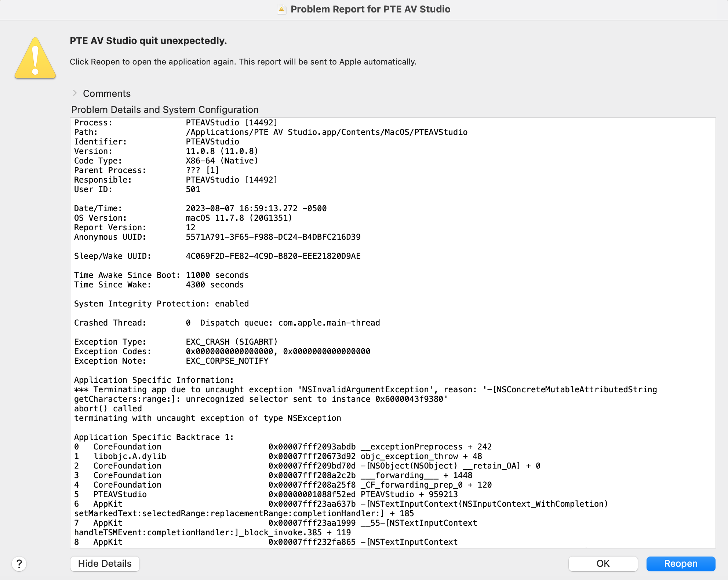Click the 'quit unexpectedly' heading text
This screenshot has width=728, height=580.
pos(148,41)
